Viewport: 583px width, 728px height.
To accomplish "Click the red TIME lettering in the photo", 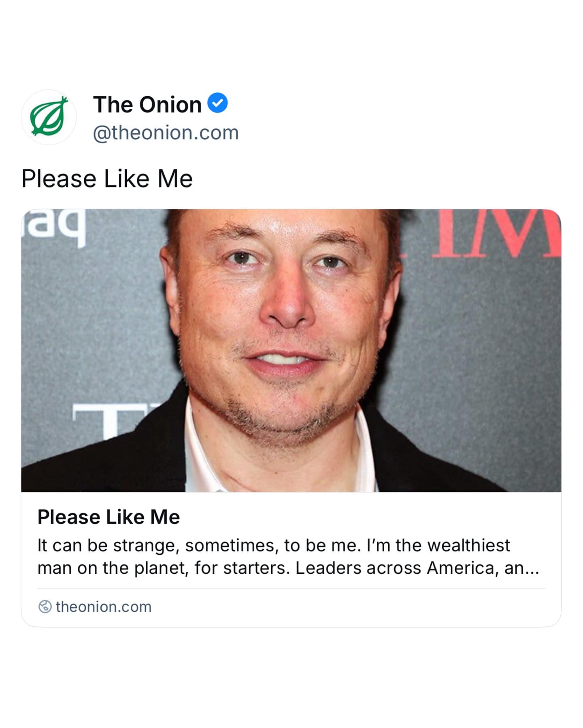I will coord(498,235).
